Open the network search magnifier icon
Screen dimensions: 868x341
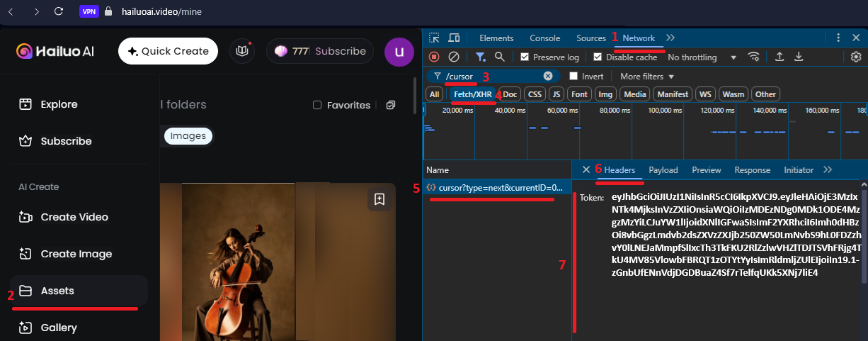pos(500,57)
